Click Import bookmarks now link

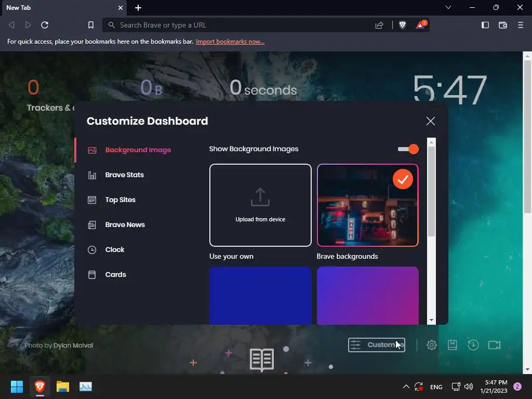pos(230,42)
